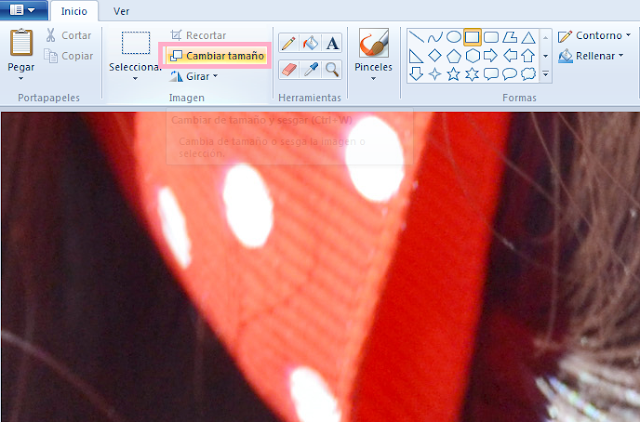640x422 pixels.
Task: Select the Pencil tool
Action: (x=288, y=43)
